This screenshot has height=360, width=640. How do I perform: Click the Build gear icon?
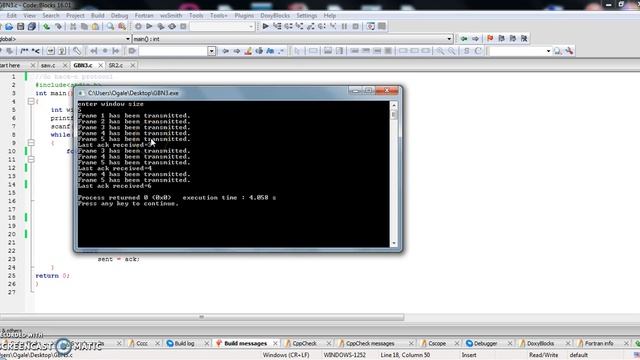pos(138,27)
